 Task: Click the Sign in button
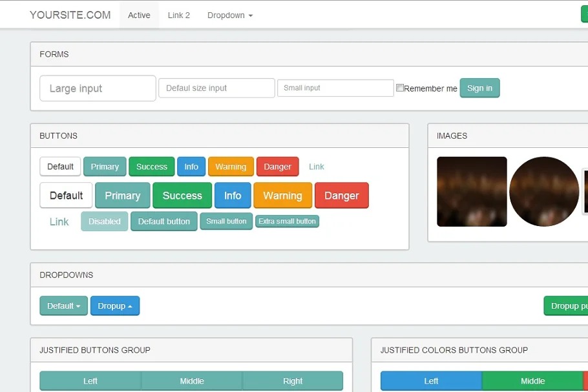tap(479, 88)
